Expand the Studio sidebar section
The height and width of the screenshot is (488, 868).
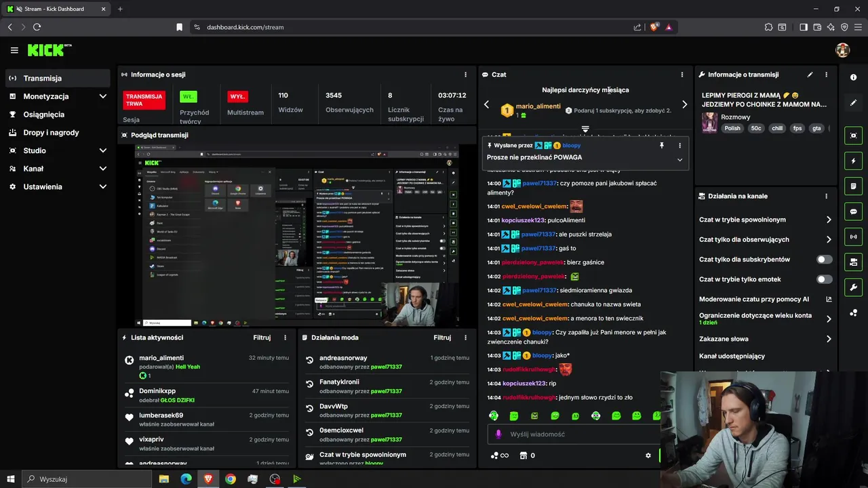tap(103, 150)
